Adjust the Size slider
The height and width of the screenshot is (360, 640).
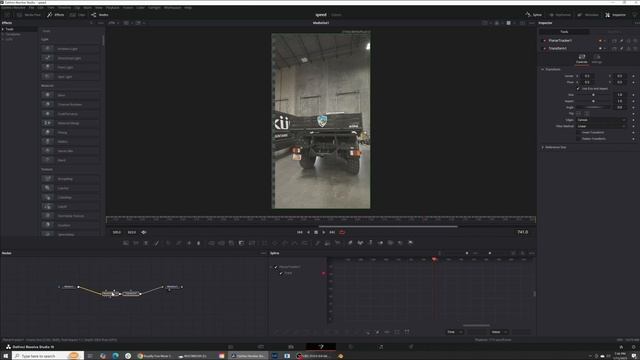[593, 95]
